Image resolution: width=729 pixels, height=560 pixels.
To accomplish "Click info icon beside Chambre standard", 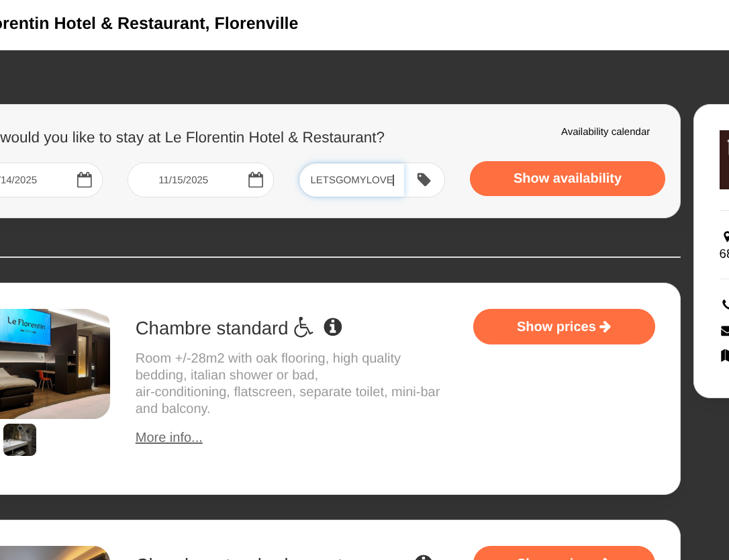I will click(x=333, y=327).
